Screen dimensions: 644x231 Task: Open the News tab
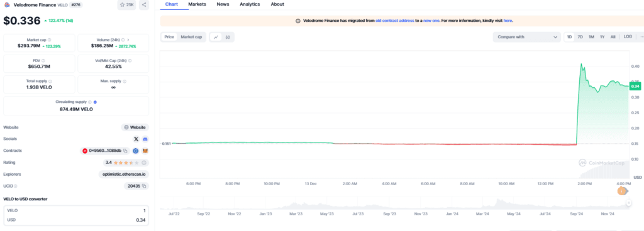tap(223, 4)
